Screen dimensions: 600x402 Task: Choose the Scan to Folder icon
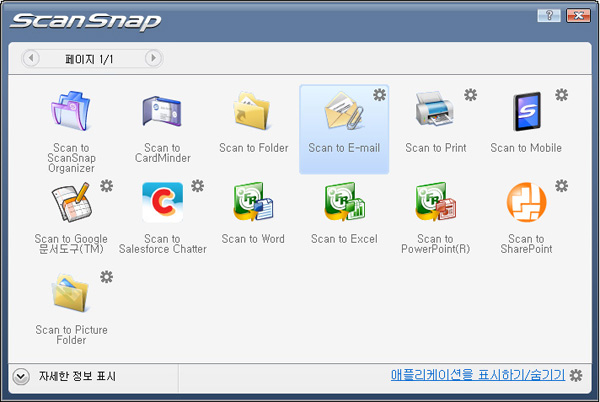[253, 111]
